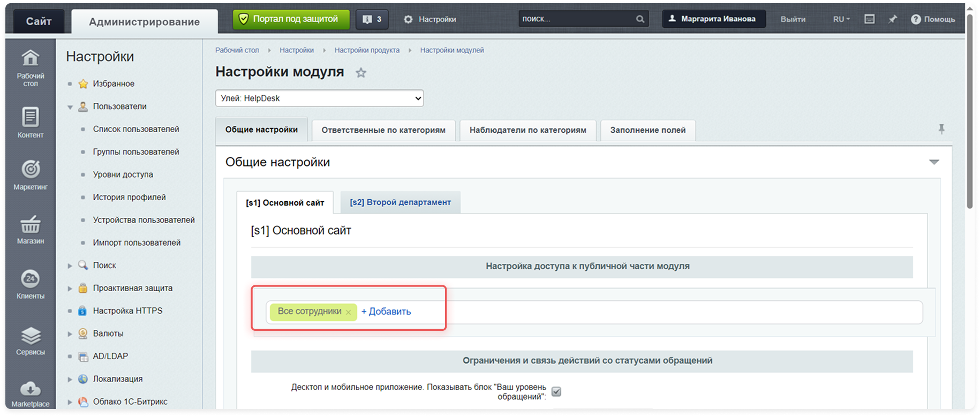Expand the Проактивная защита tree node
This screenshot has width=980, height=417.
click(70, 289)
